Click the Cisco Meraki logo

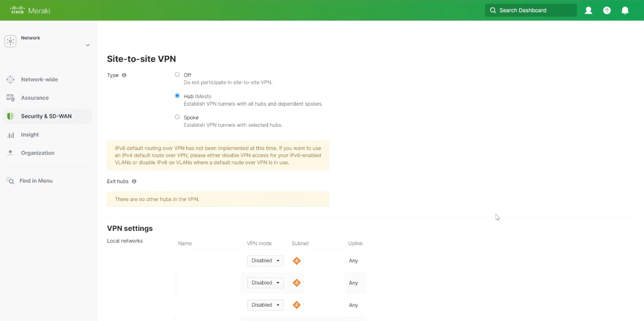click(30, 10)
